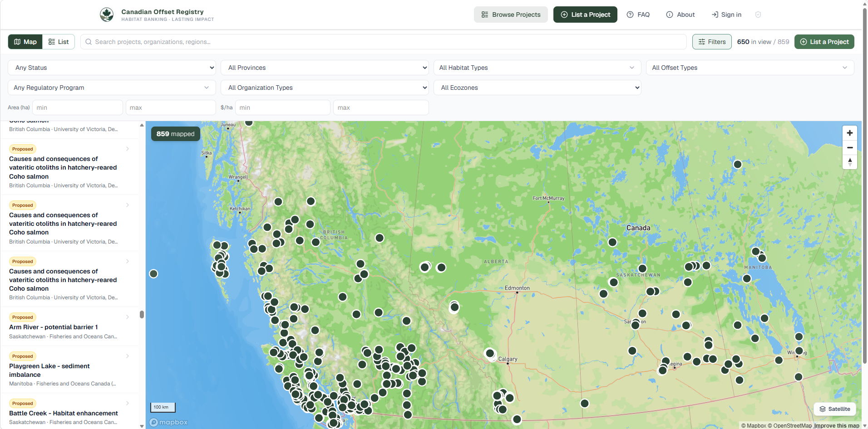Switch to Map view
This screenshot has width=868, height=429.
pos(25,42)
